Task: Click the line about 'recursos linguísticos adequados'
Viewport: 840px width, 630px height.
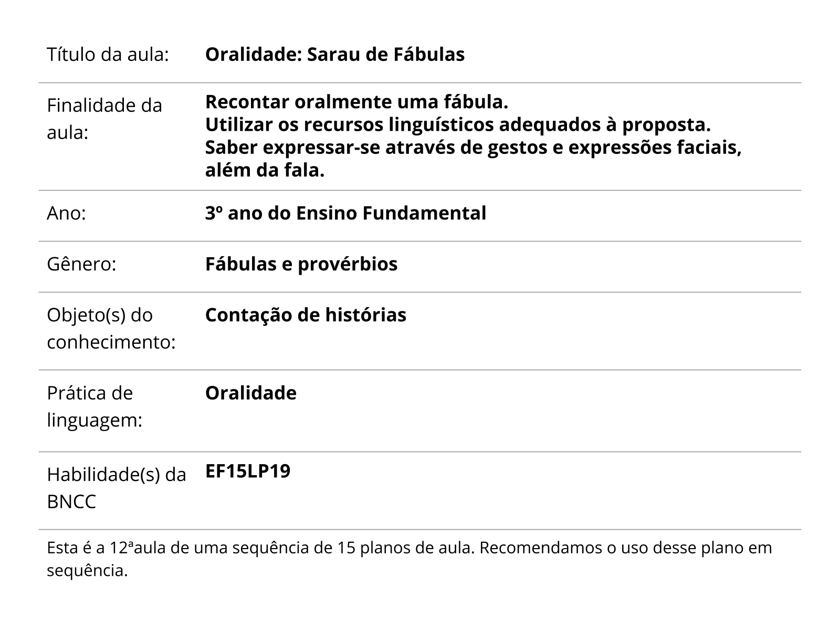Action: click(x=457, y=125)
